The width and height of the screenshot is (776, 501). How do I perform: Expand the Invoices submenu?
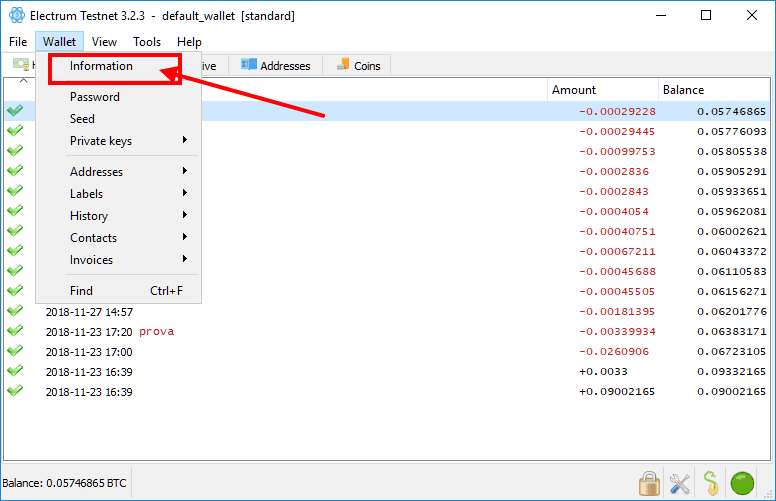coord(118,259)
